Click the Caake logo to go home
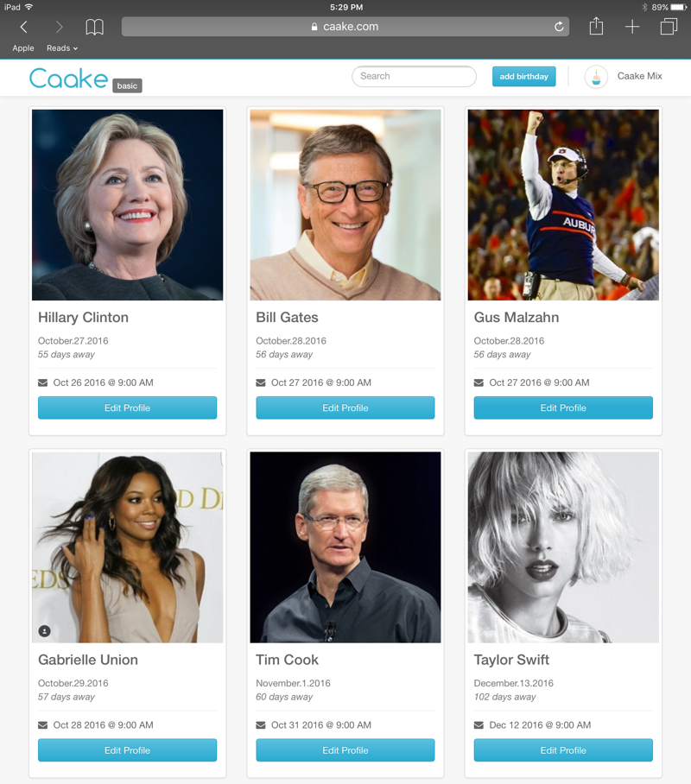691x784 pixels. coord(68,79)
